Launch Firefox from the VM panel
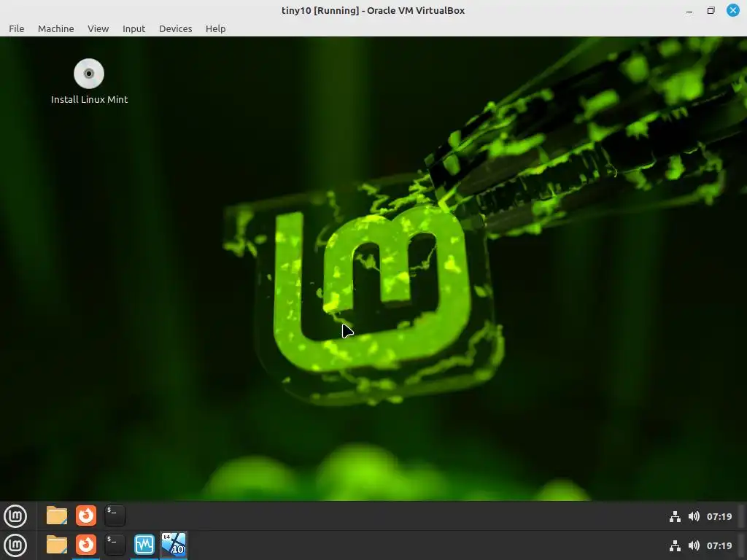The image size is (747, 560). (86, 516)
